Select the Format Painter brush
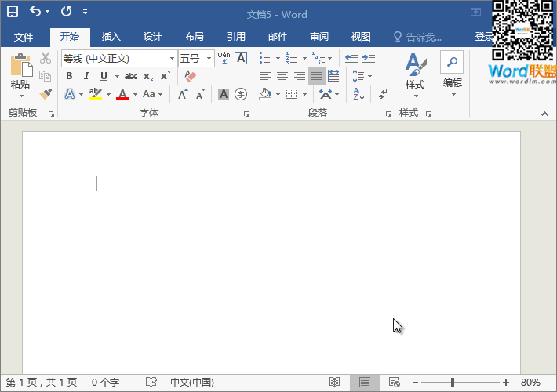The height and width of the screenshot is (392, 557). point(46,94)
